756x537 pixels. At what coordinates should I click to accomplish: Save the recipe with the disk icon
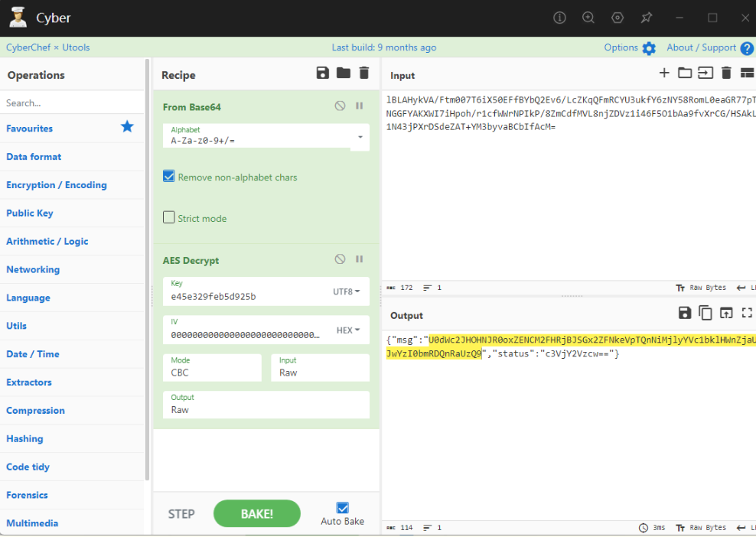click(323, 73)
